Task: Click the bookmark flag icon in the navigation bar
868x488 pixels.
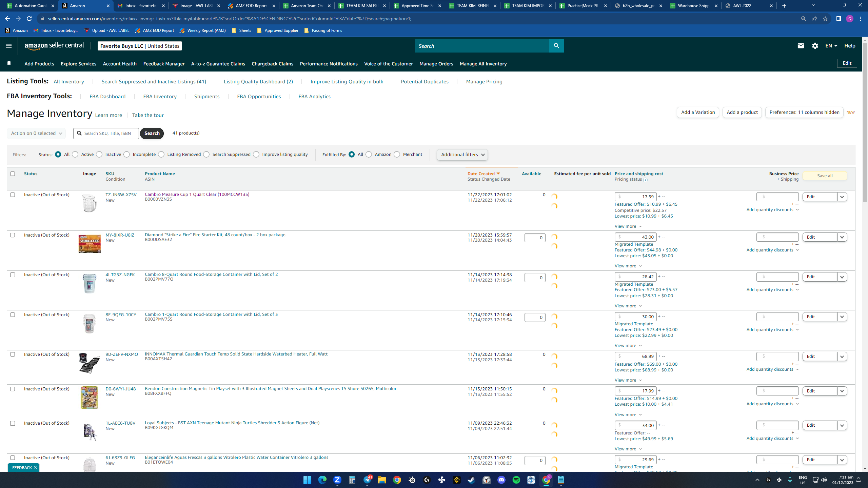Action: 9,63
